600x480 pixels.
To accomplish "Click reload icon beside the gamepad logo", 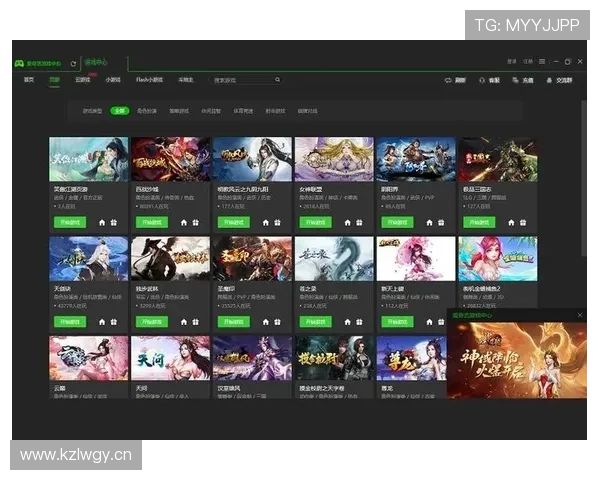I will coord(73,64).
